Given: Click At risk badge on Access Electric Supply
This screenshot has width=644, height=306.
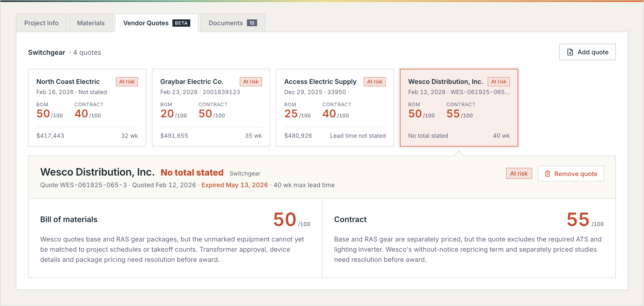Looking at the screenshot, I should 375,82.
